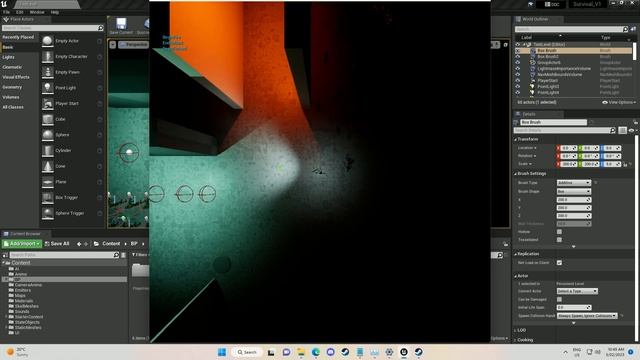Viewport: 640px width, 360px height.
Task: Pick the Player Start actor icon
Action: [48, 104]
